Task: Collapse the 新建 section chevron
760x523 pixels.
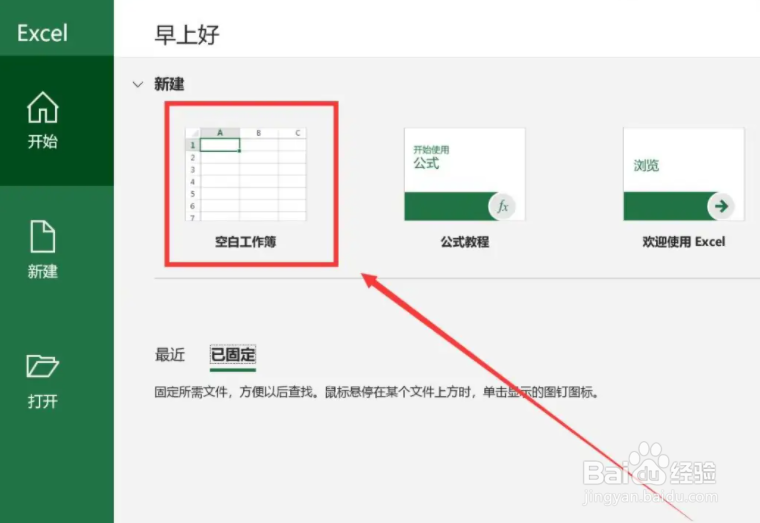Action: click(138, 84)
